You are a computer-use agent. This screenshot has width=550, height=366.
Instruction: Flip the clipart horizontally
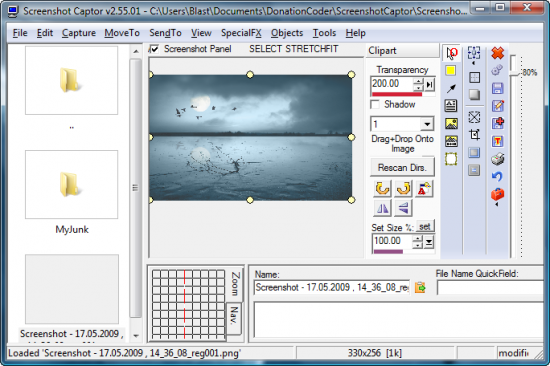pos(382,208)
